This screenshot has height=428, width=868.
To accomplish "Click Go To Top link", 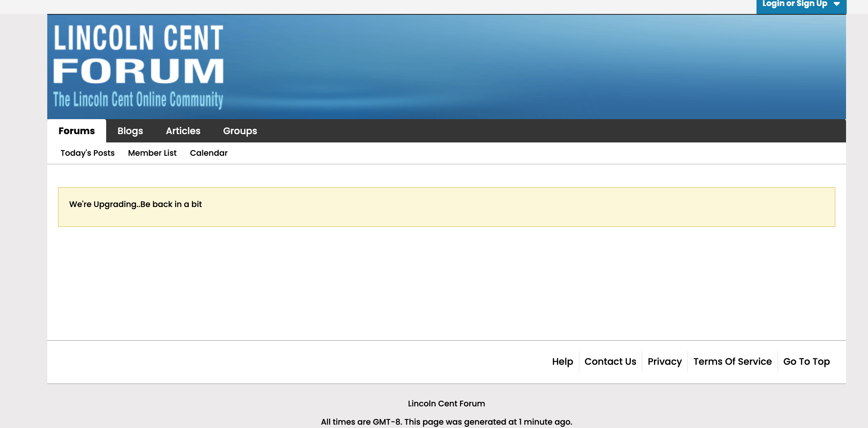I will (x=806, y=362).
